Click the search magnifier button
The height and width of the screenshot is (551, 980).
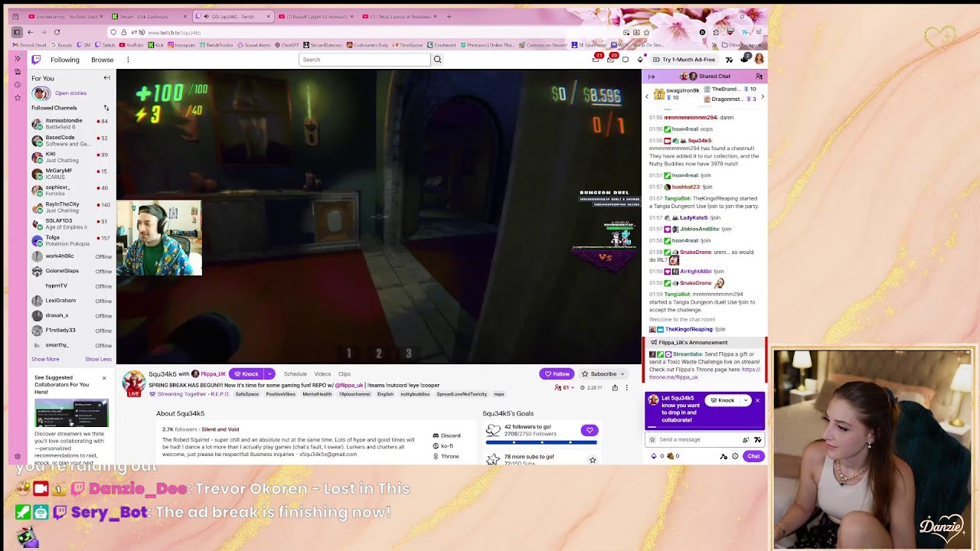click(437, 60)
